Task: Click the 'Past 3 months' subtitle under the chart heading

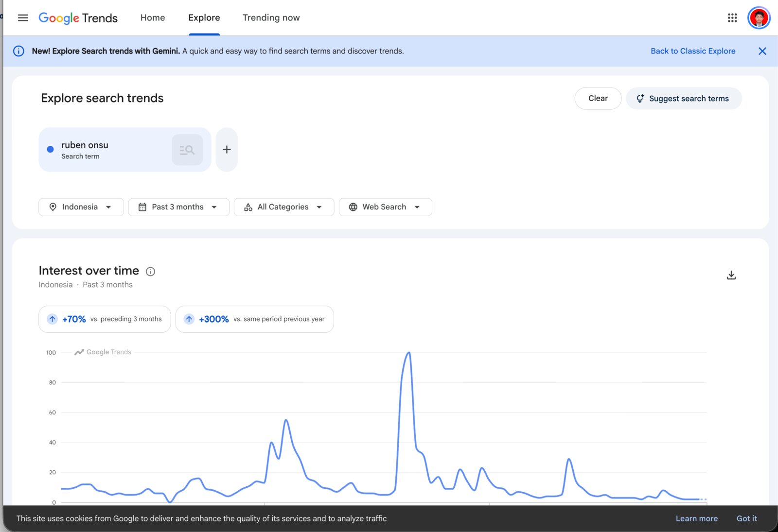Action: tap(107, 285)
